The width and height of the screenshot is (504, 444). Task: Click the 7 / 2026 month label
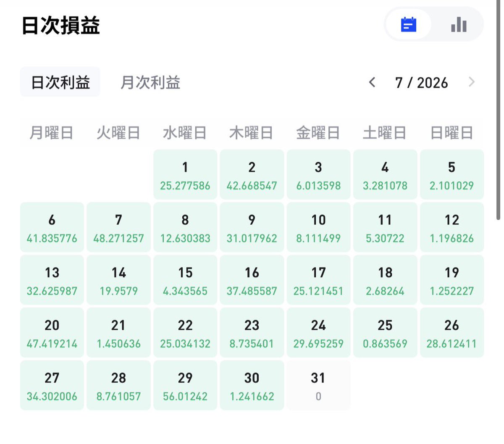[422, 83]
